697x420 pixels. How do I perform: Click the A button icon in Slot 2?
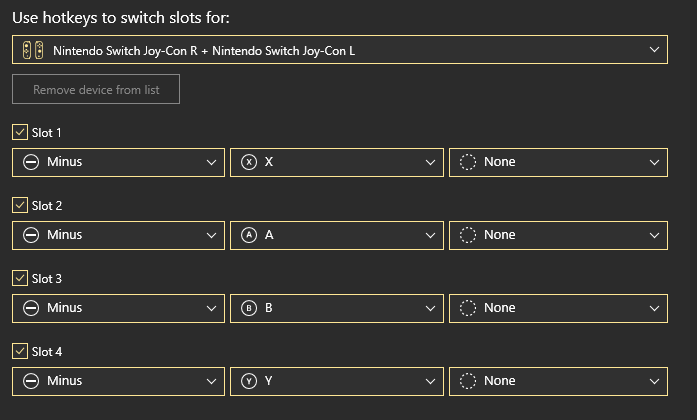249,235
